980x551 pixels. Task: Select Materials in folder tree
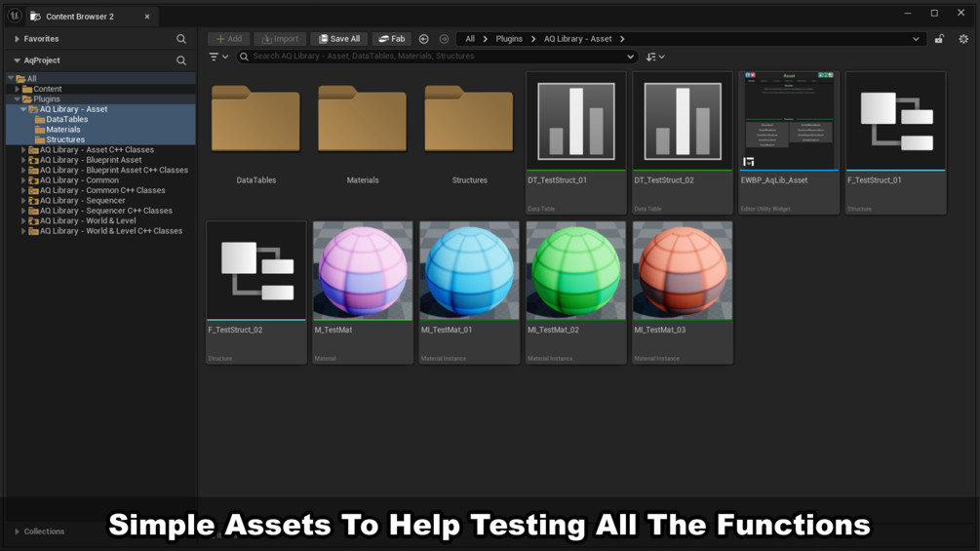click(63, 130)
